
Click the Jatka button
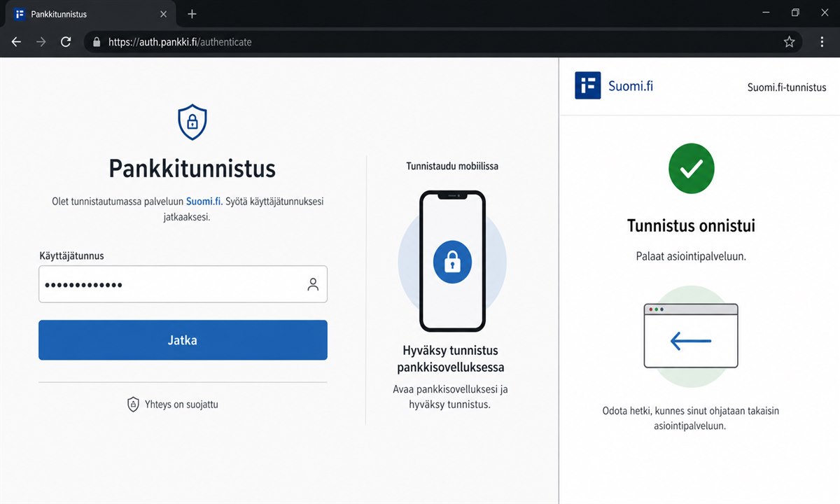coord(183,340)
